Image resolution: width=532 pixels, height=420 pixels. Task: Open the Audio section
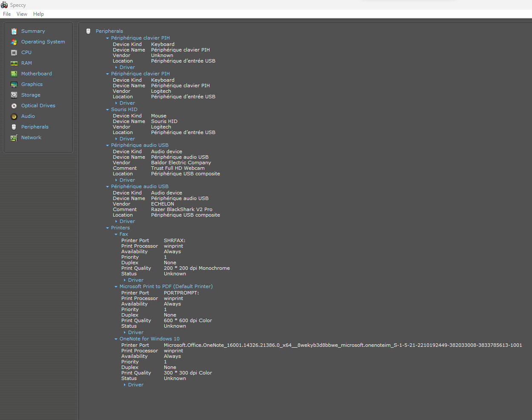[x=28, y=116]
